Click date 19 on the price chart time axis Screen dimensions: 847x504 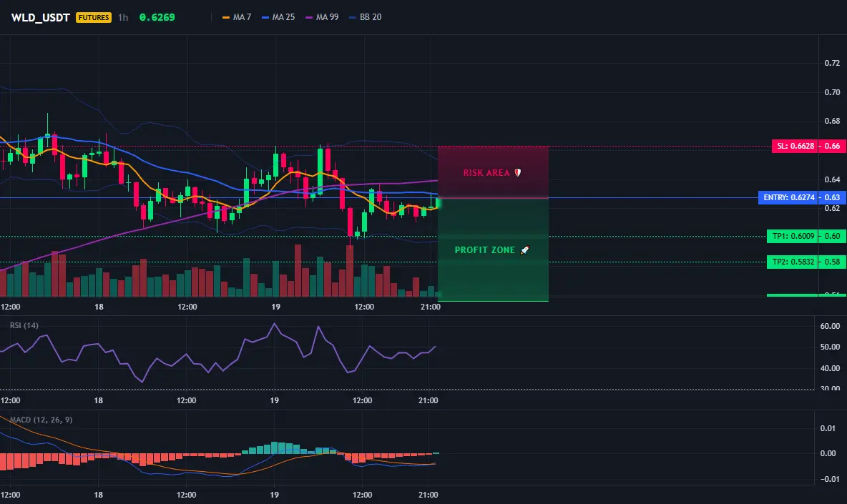275,307
